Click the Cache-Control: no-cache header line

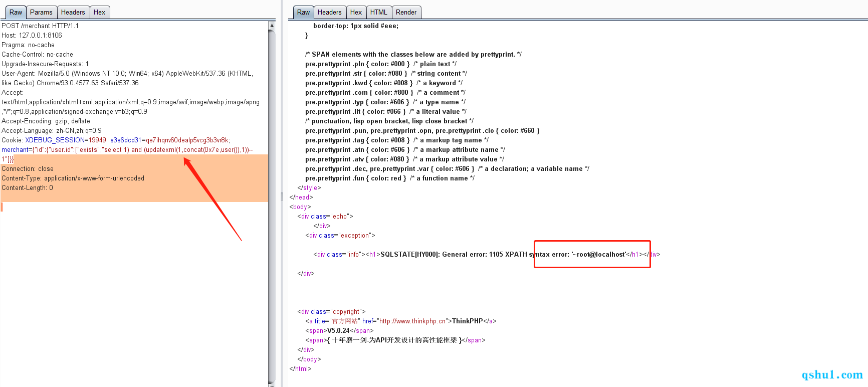[x=37, y=54]
